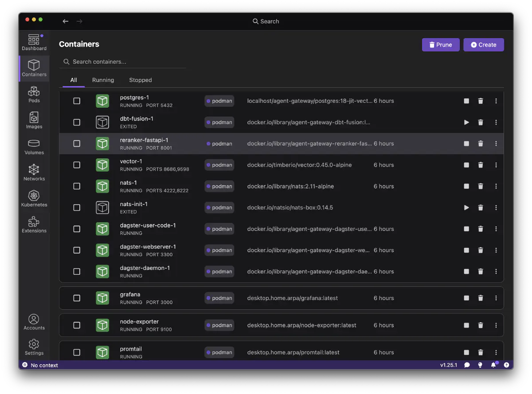
Task: Select the vector-1 checkbox
Action: [x=77, y=165]
